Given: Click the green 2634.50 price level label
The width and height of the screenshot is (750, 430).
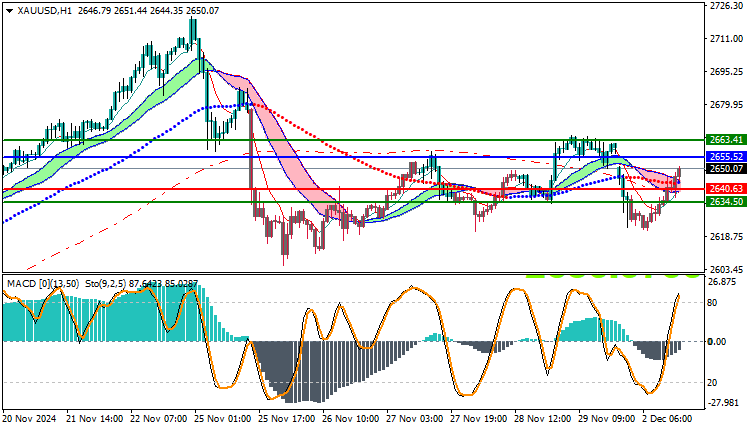Looking at the screenshot, I should [x=726, y=202].
